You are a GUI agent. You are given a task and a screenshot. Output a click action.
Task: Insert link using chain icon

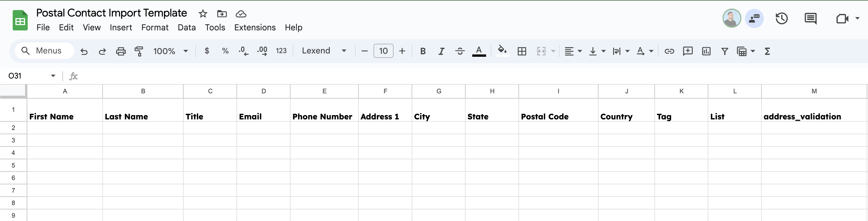pos(669,51)
